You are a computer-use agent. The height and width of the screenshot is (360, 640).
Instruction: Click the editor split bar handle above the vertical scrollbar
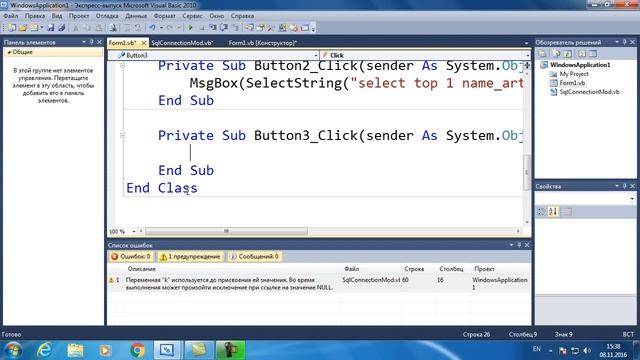527,65
